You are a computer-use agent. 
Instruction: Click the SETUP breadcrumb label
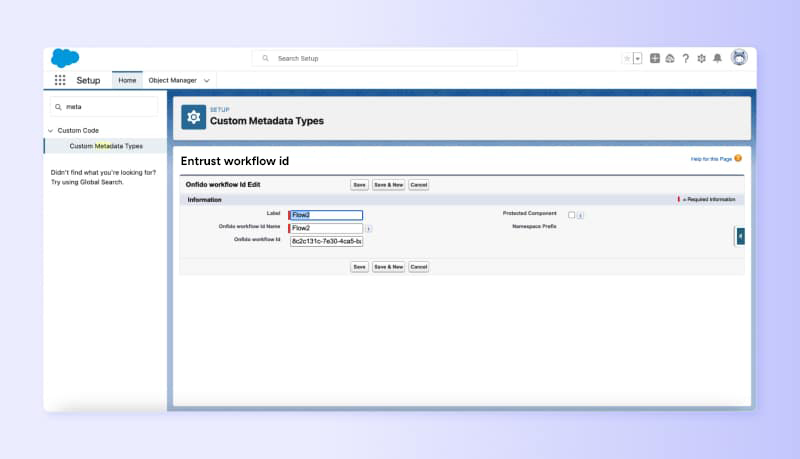coord(220,110)
